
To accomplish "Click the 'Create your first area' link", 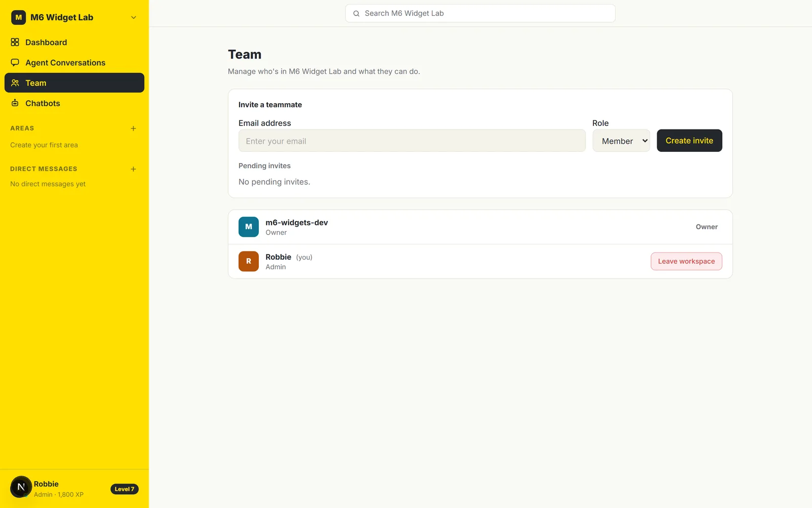I will [44, 145].
